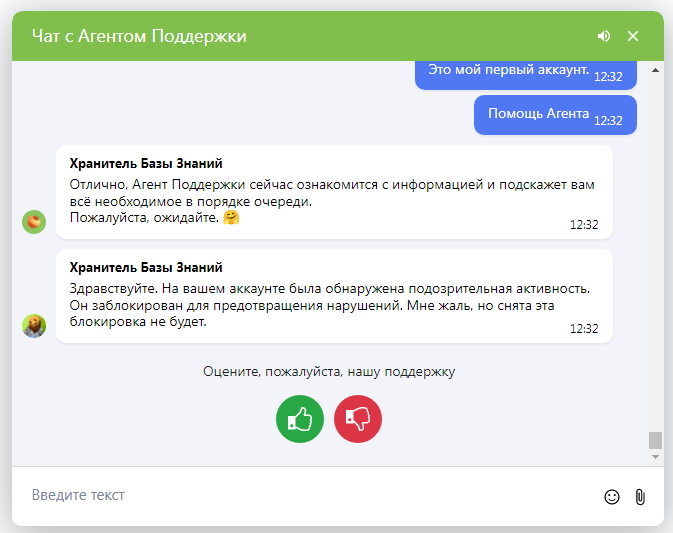
Task: Click the avatar beside the 'Здравствуйте' blocking message
Action: tap(34, 326)
